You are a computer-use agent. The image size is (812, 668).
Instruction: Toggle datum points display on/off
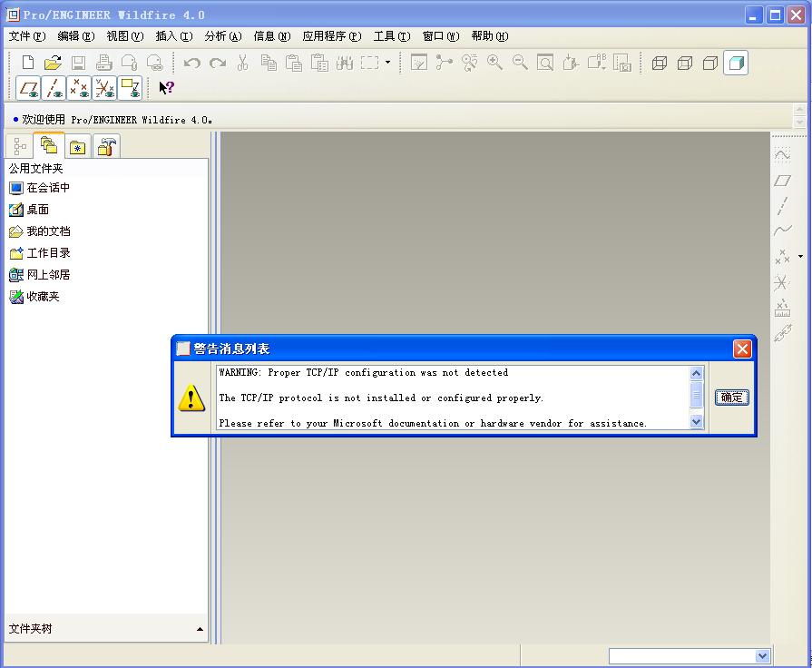[x=79, y=88]
